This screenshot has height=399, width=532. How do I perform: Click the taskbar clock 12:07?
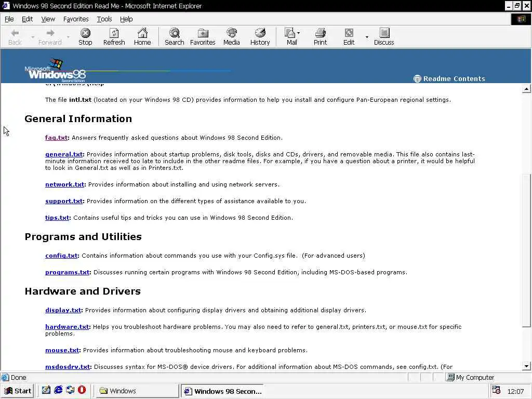click(515, 392)
